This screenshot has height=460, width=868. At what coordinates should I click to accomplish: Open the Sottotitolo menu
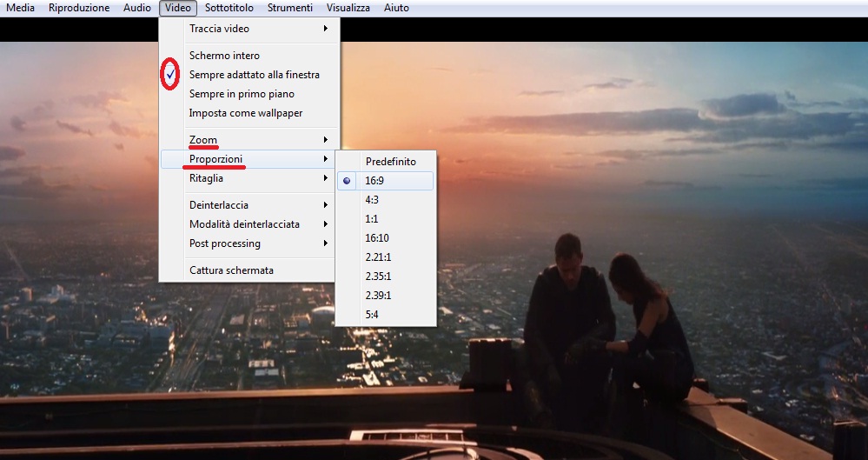coord(231,8)
